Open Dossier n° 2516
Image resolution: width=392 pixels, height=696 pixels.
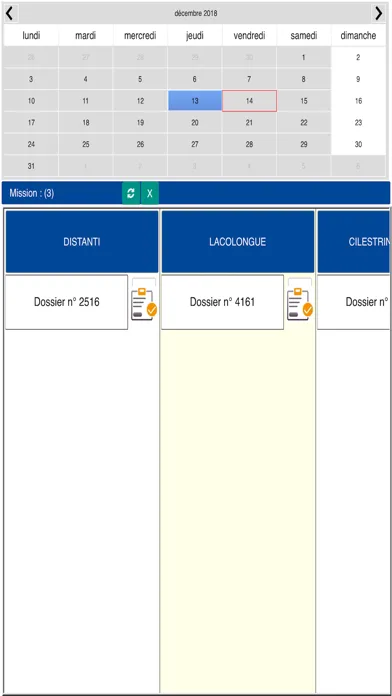click(67, 302)
